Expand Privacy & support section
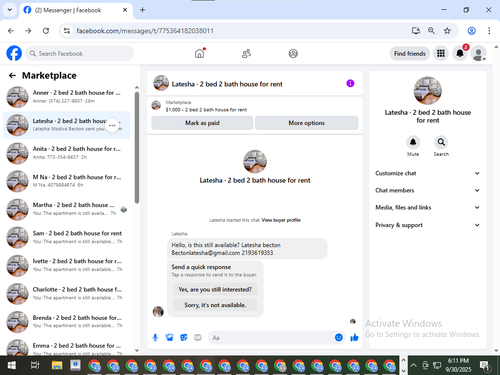 pos(428,225)
